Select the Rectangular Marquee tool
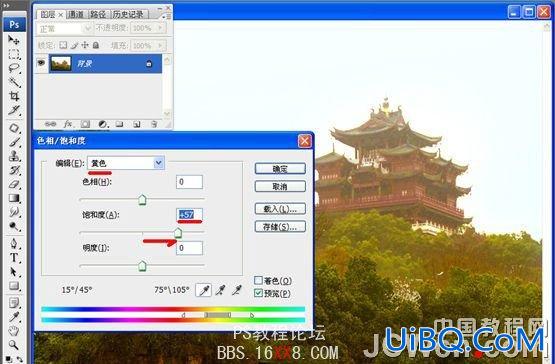The height and width of the screenshot is (364, 555). (x=14, y=54)
